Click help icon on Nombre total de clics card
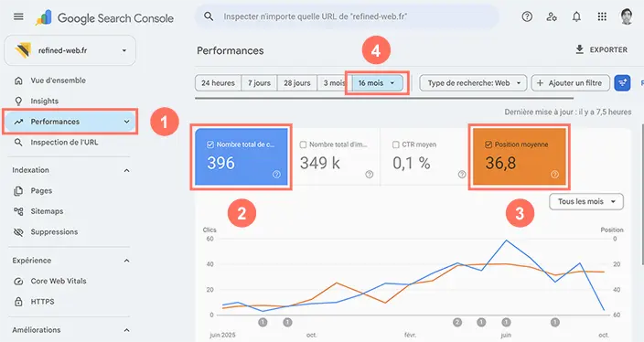 [276, 175]
